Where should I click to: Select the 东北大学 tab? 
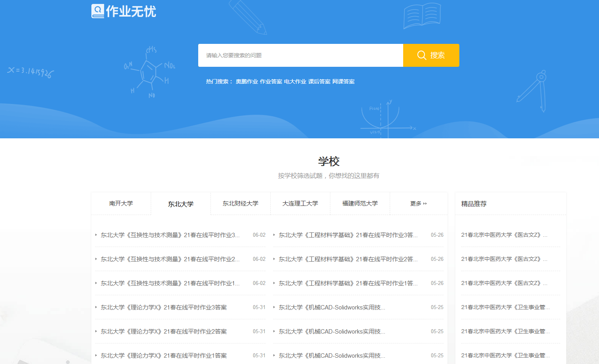tap(181, 204)
